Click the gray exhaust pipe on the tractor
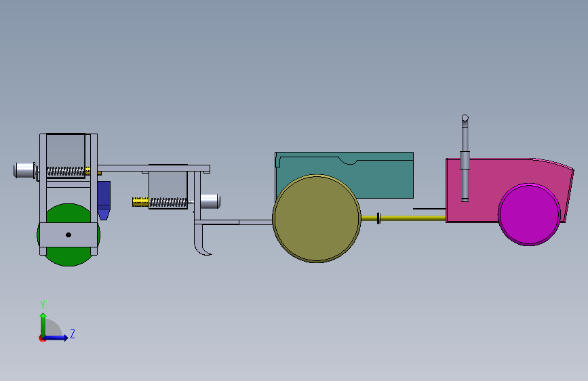 tap(465, 159)
